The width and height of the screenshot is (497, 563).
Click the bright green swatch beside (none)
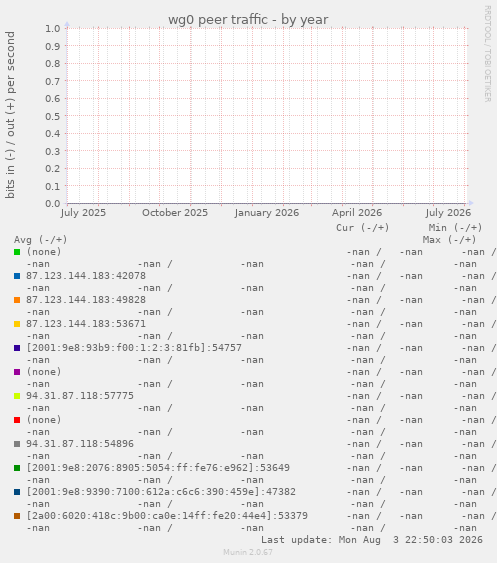(x=17, y=252)
